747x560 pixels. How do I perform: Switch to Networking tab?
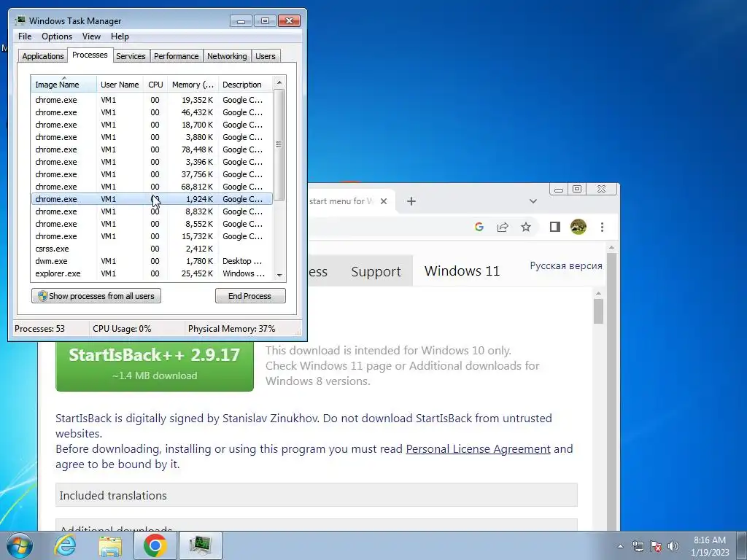[x=227, y=56]
